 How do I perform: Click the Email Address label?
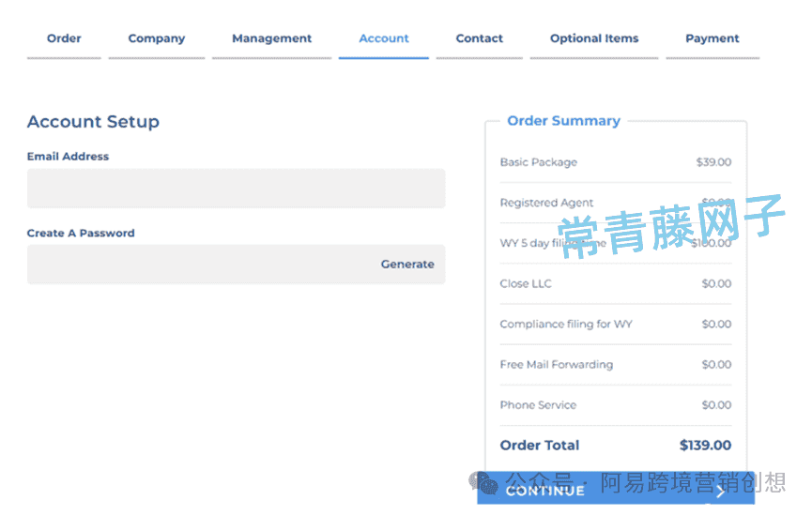click(x=68, y=157)
